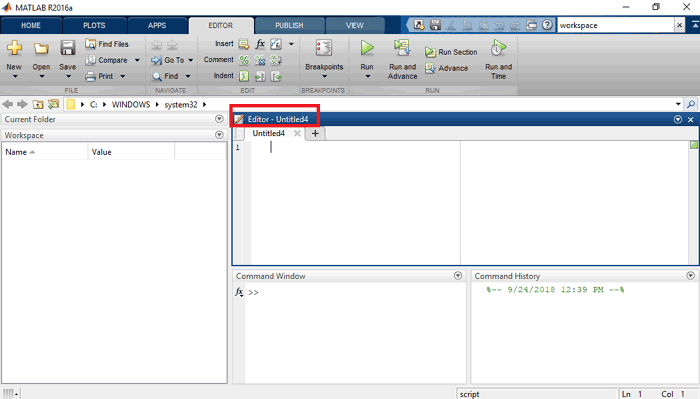700x399 pixels.
Task: Click Run and Advance
Action: pyautogui.click(x=402, y=59)
